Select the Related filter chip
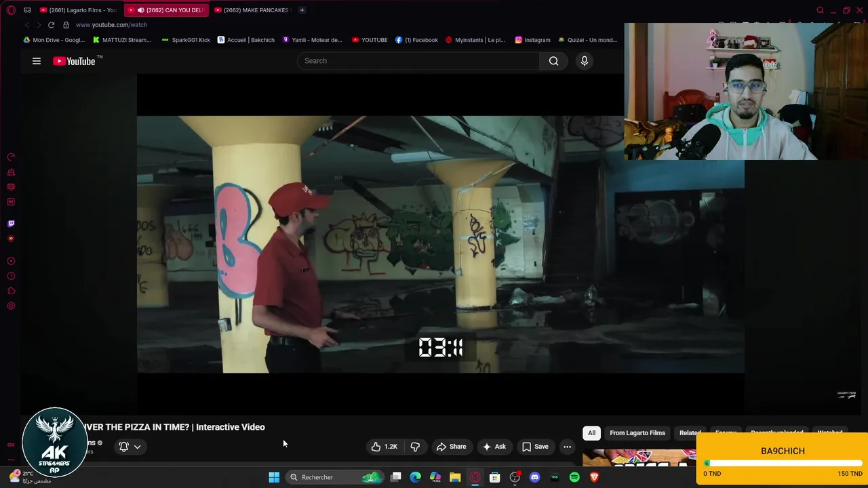This screenshot has width=868, height=488. [x=690, y=433]
